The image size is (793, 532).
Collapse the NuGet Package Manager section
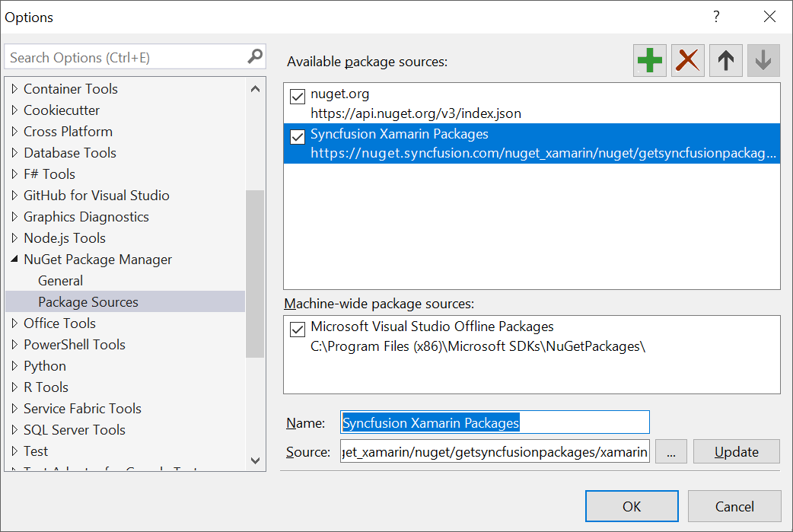click(x=16, y=259)
